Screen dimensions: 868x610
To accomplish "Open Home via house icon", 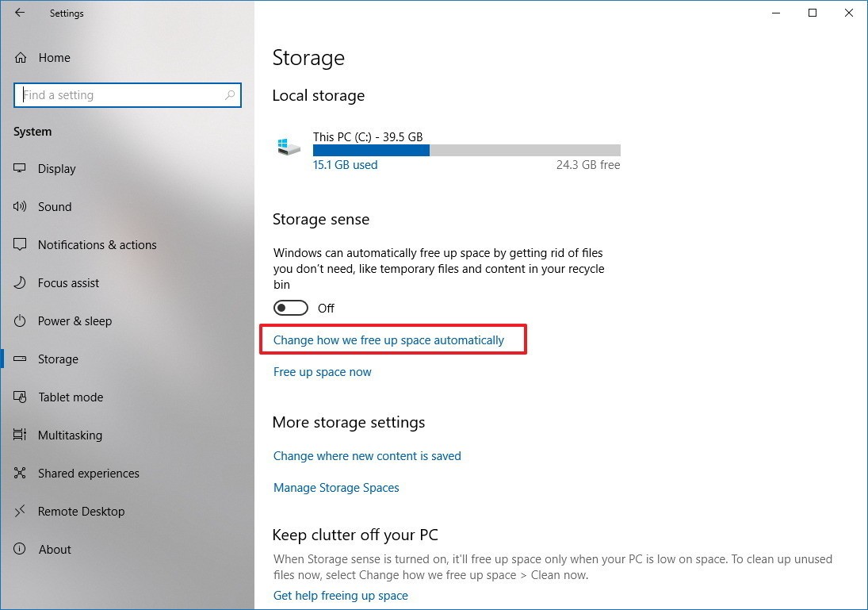I will (x=21, y=58).
